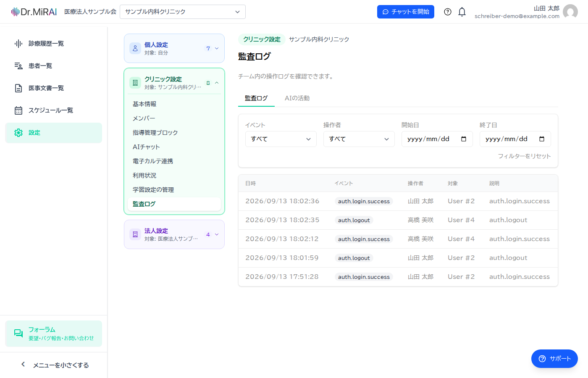
Task: Open 電子カルテ連携 settings page
Action: click(174, 161)
